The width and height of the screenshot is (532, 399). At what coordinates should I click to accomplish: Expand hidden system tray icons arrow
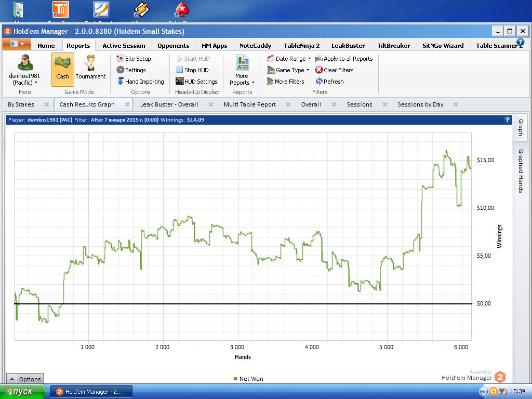pos(483,392)
